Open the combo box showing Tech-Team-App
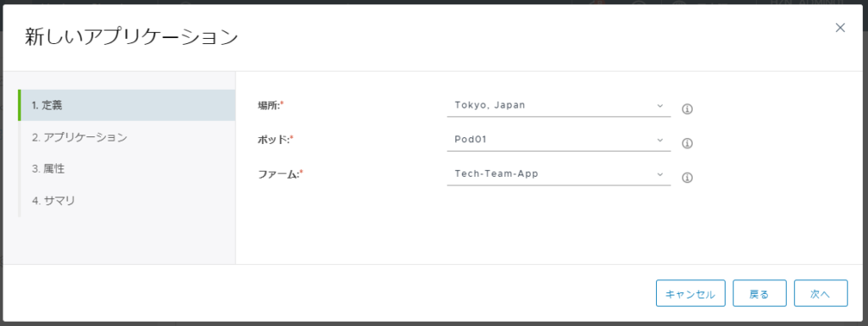 click(559, 174)
